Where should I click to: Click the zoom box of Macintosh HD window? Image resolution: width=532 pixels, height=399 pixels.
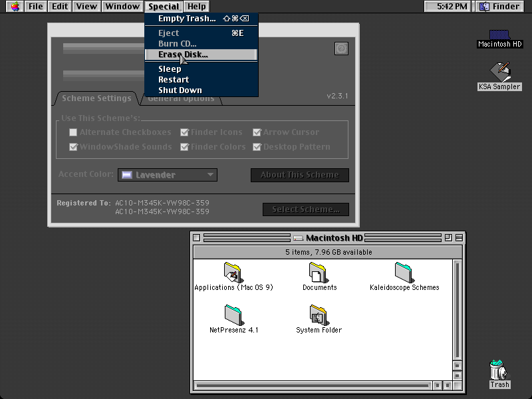(448, 238)
